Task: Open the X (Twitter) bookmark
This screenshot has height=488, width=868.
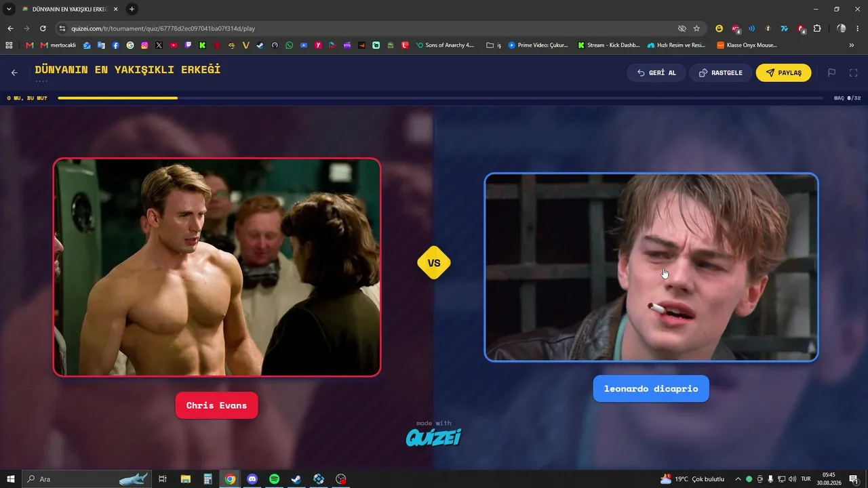Action: tap(159, 45)
